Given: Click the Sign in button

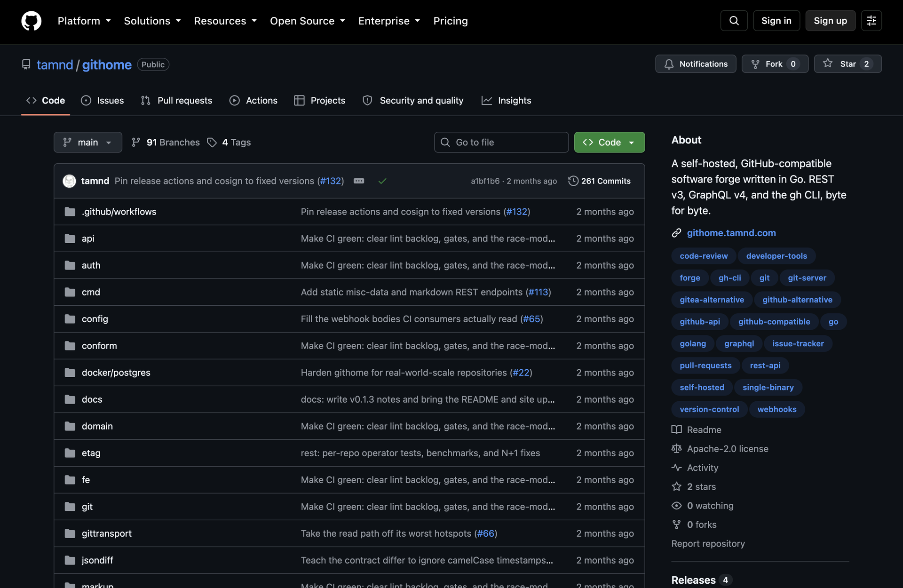Looking at the screenshot, I should (776, 21).
